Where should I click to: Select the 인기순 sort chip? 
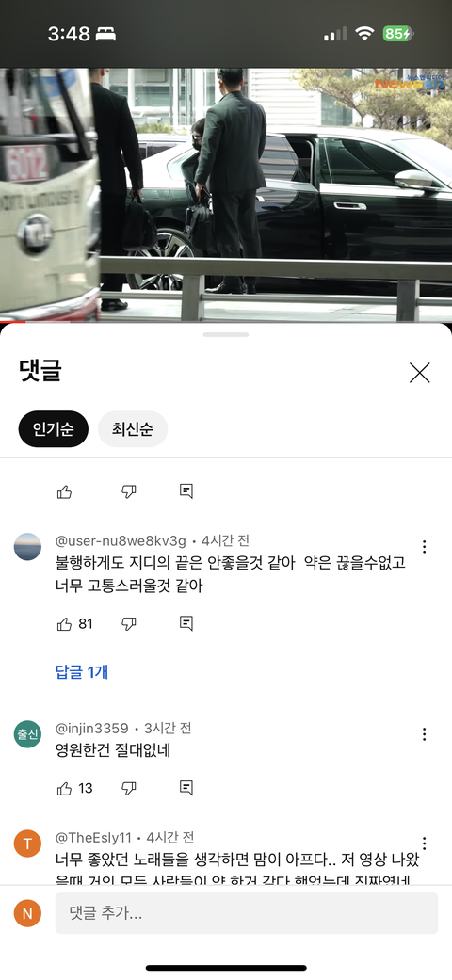(53, 429)
